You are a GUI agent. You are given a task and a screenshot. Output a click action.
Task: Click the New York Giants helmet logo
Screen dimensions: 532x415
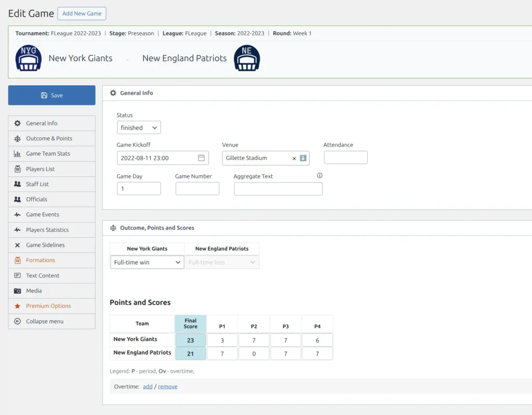click(29, 58)
